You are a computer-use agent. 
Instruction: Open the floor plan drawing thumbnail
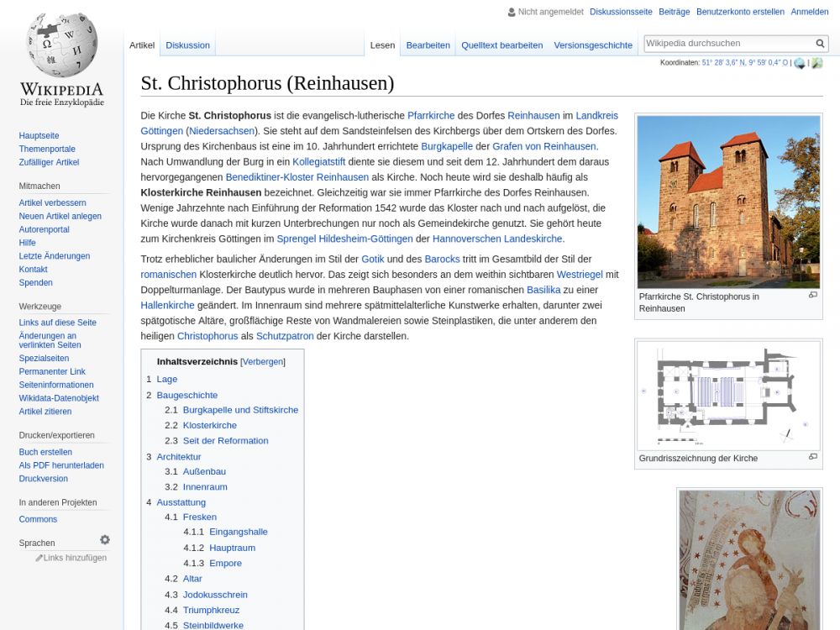pyautogui.click(x=727, y=395)
